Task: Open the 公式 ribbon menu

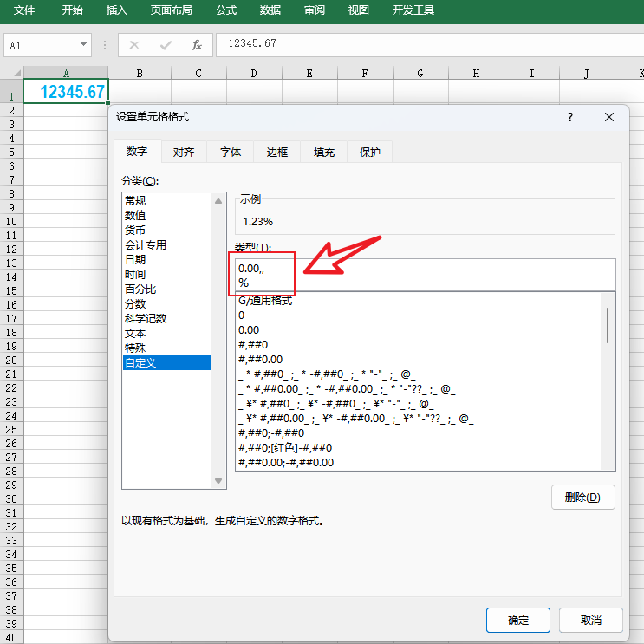Action: 226,10
